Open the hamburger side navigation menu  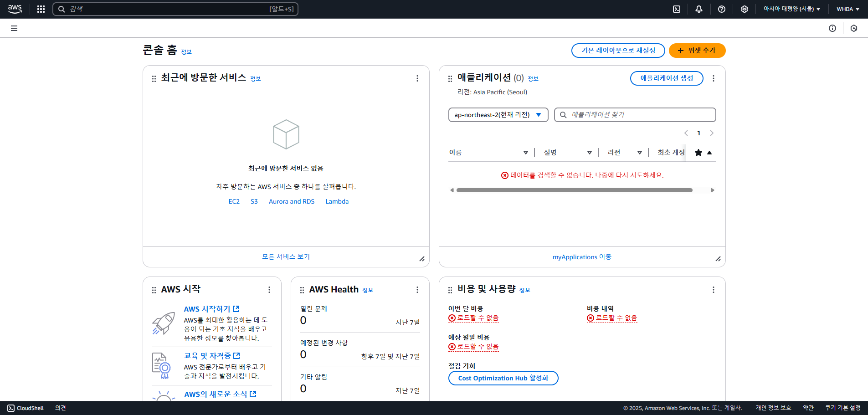click(x=14, y=28)
